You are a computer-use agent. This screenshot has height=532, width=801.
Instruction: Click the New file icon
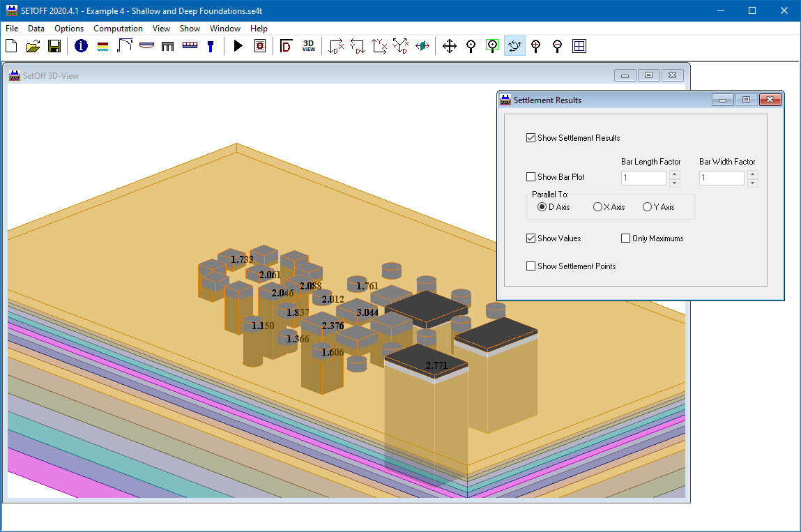tap(11, 47)
